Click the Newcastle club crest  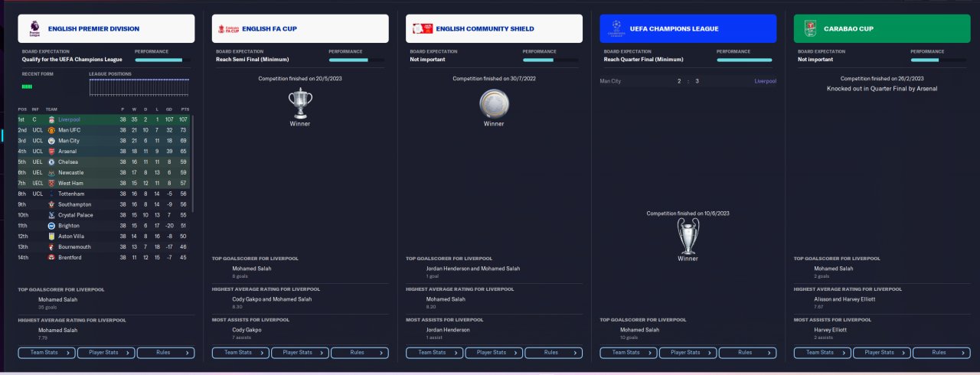(51, 172)
